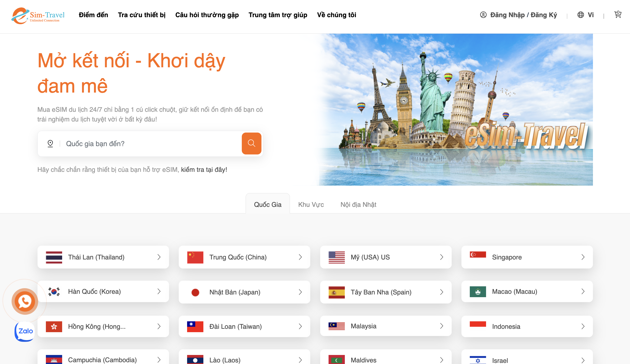630x364 pixels.
Task: Select the Indonesia label text
Action: [x=506, y=327]
